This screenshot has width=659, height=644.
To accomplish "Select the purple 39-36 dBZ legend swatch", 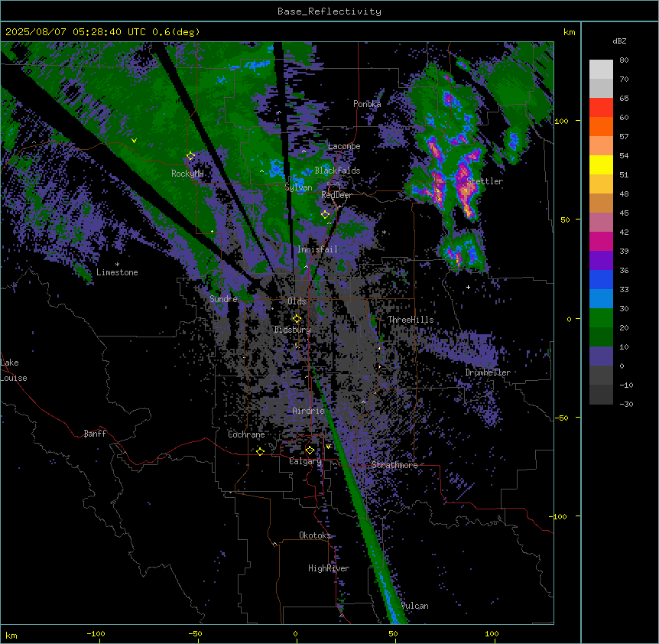I will [601, 261].
